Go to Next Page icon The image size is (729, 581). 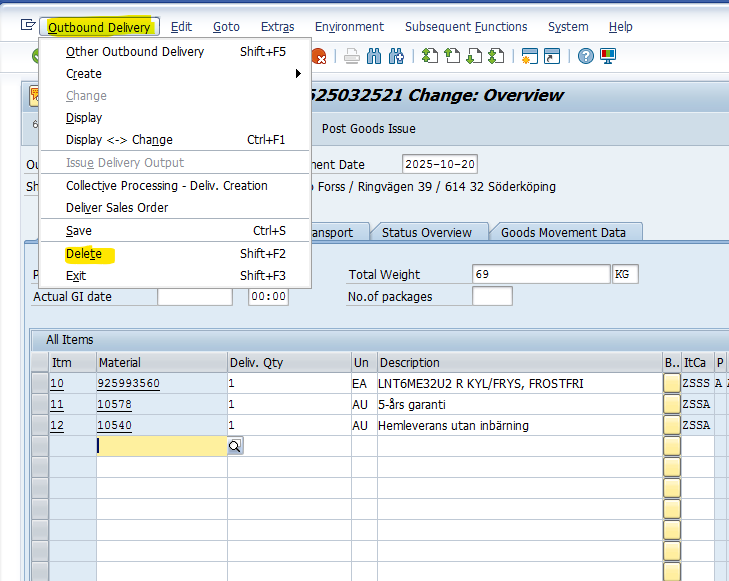coord(474,56)
